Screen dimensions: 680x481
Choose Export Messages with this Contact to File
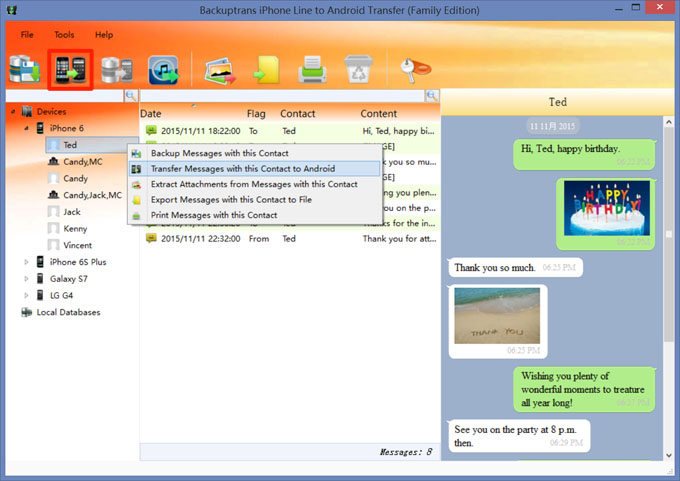(x=255, y=200)
